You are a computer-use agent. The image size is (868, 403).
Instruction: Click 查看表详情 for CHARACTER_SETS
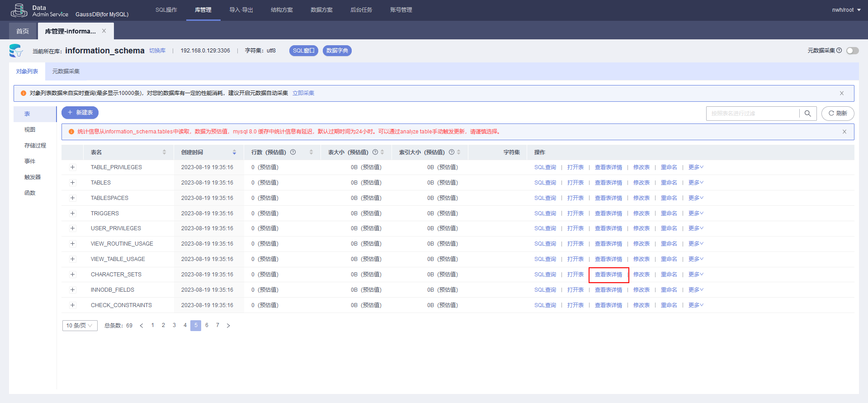(x=609, y=275)
